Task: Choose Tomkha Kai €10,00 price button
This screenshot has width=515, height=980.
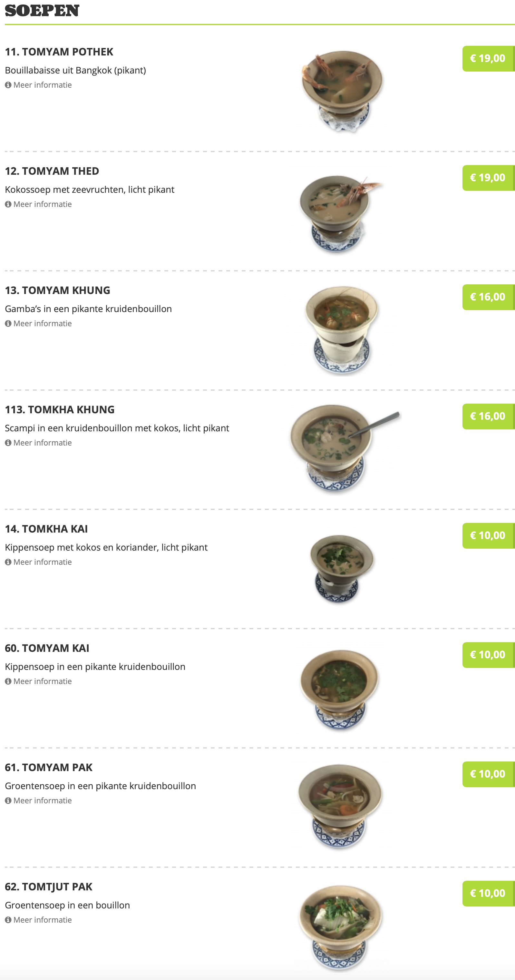Action: tap(488, 536)
